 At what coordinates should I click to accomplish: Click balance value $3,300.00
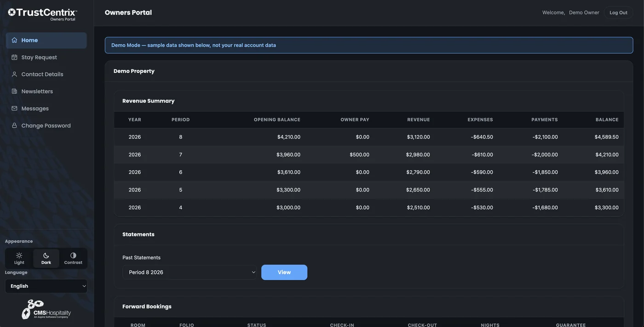[x=606, y=208]
